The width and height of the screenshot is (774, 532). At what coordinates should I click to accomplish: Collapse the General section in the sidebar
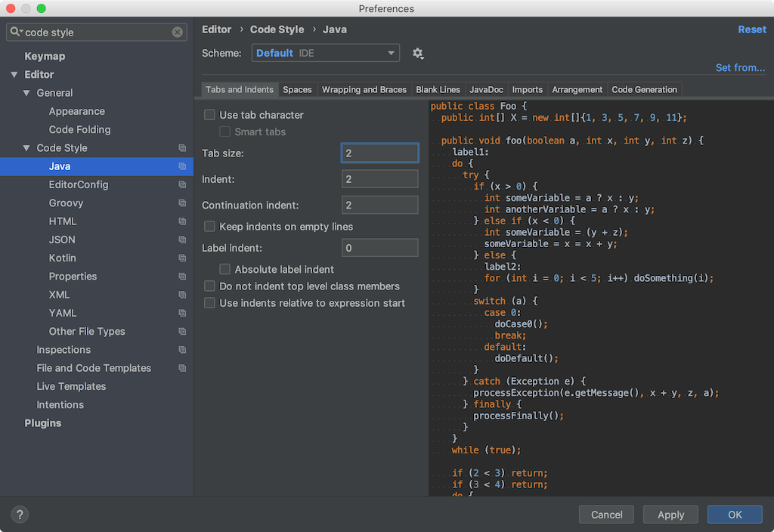[x=27, y=92]
